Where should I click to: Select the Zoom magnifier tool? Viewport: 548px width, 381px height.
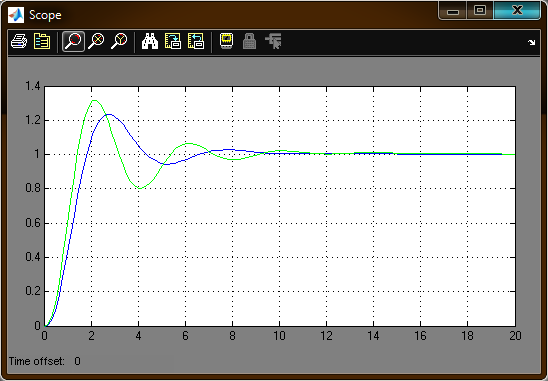73,41
